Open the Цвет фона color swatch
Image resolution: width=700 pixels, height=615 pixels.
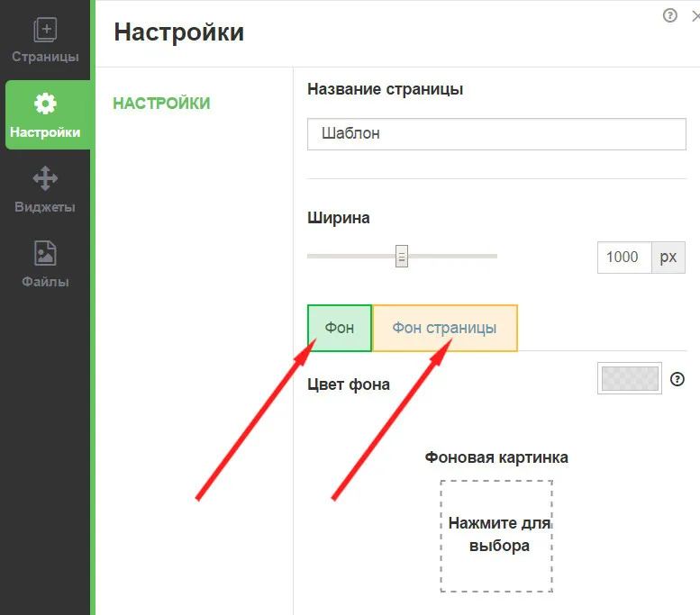point(630,378)
